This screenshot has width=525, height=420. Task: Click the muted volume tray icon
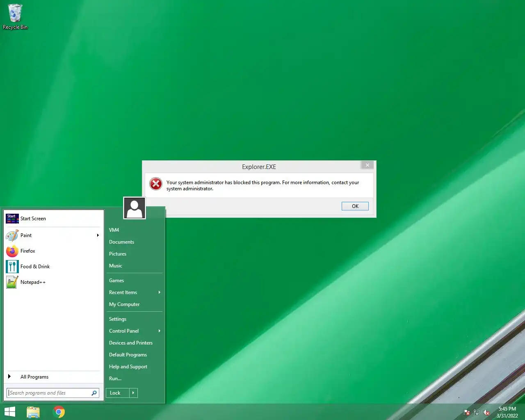tap(486, 412)
